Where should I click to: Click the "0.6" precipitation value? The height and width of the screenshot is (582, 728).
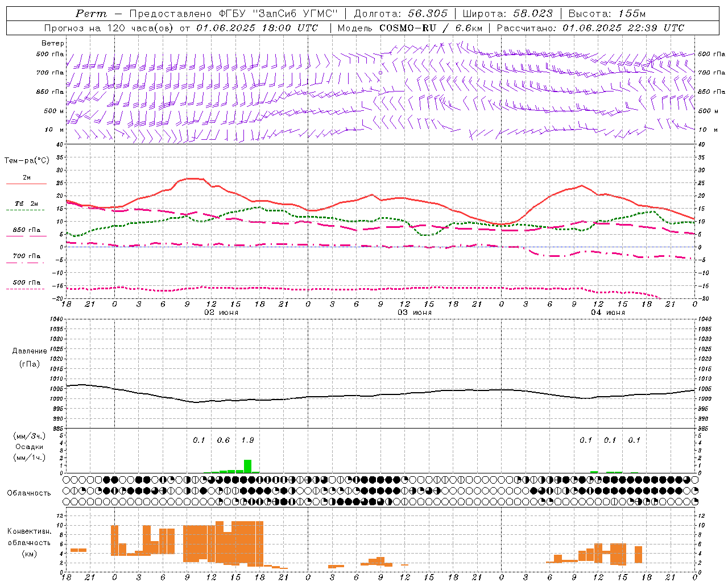[x=224, y=440]
